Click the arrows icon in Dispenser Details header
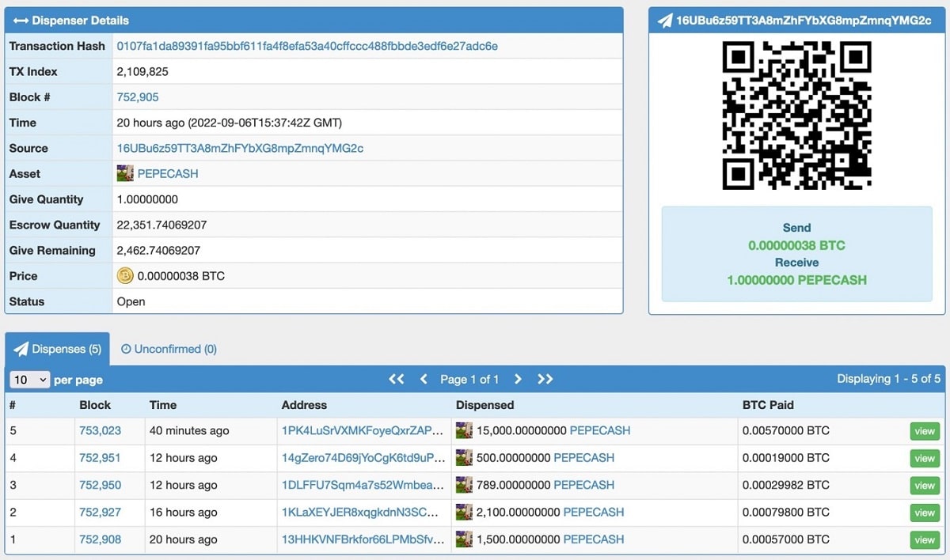This screenshot has width=950, height=560. (x=21, y=21)
